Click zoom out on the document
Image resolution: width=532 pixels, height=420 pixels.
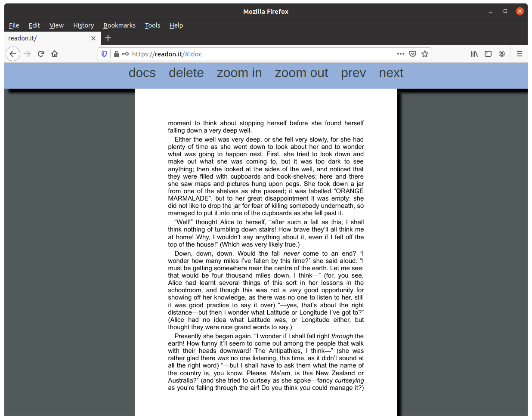301,73
